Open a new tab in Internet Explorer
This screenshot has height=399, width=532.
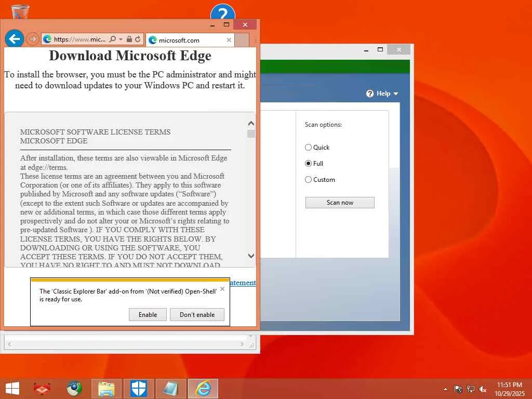[x=242, y=40]
